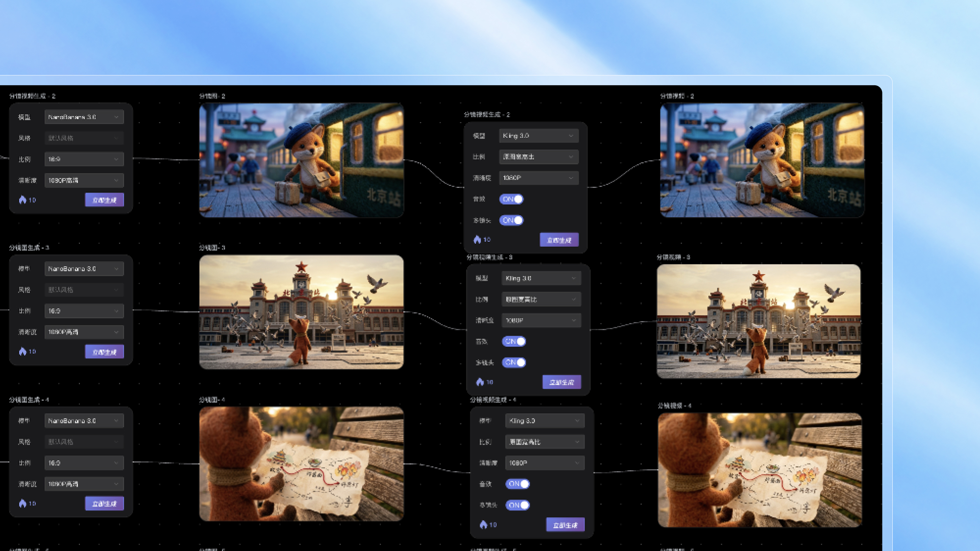The width and height of the screenshot is (980, 551).
Task: Click flame credit icon in 分镜图生成-3 panel
Action: (x=23, y=351)
